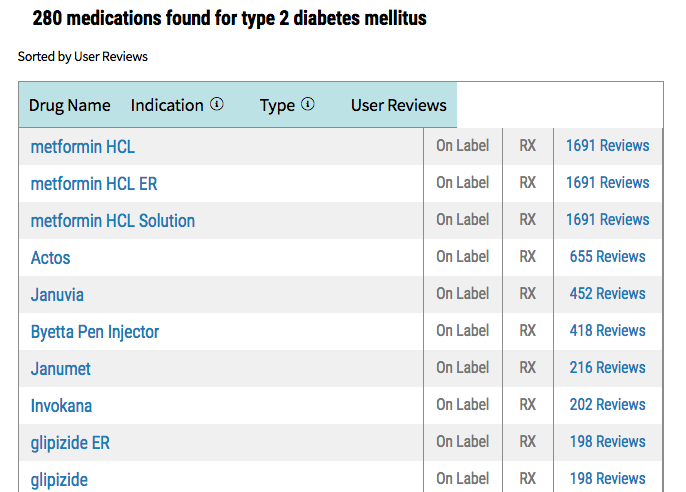Sort by Drug Name column header
The height and width of the screenshot is (492, 686).
click(x=70, y=105)
